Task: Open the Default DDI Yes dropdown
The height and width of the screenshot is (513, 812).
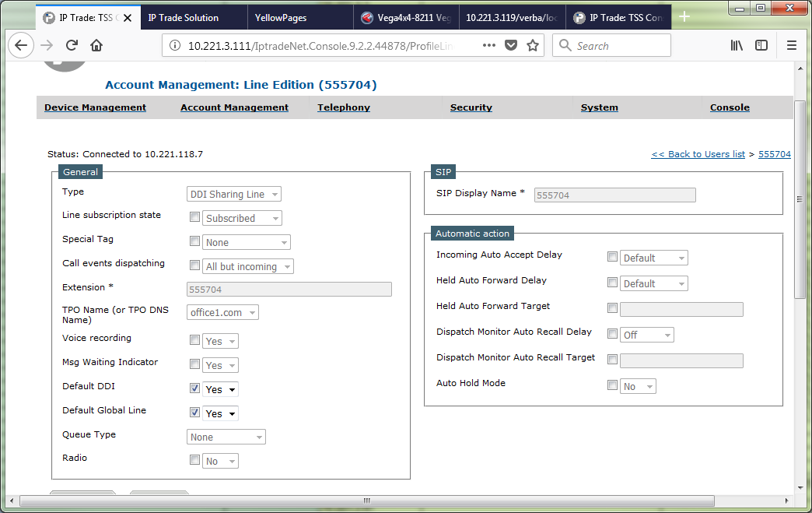Action: (x=221, y=390)
